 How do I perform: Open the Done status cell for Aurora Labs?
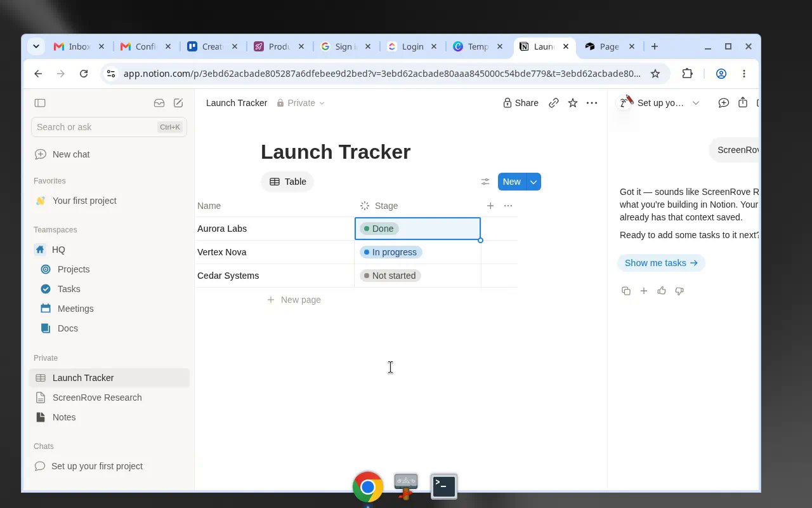pos(417,229)
